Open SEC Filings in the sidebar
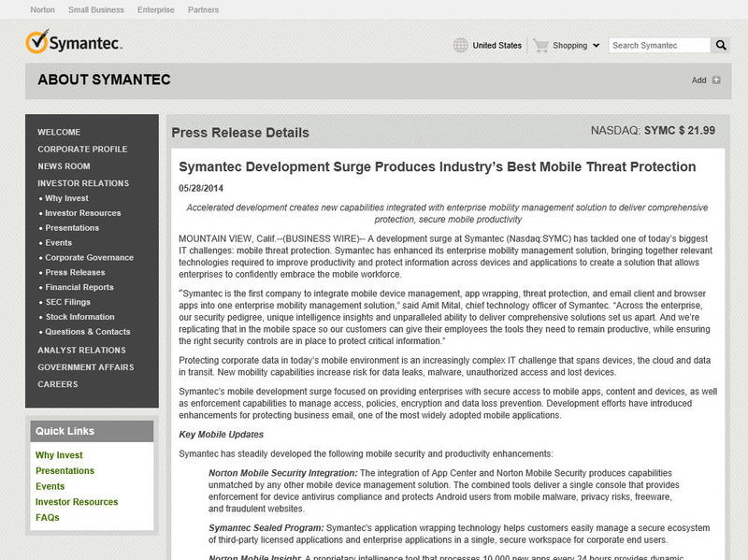The height and width of the screenshot is (560, 748). [67, 302]
